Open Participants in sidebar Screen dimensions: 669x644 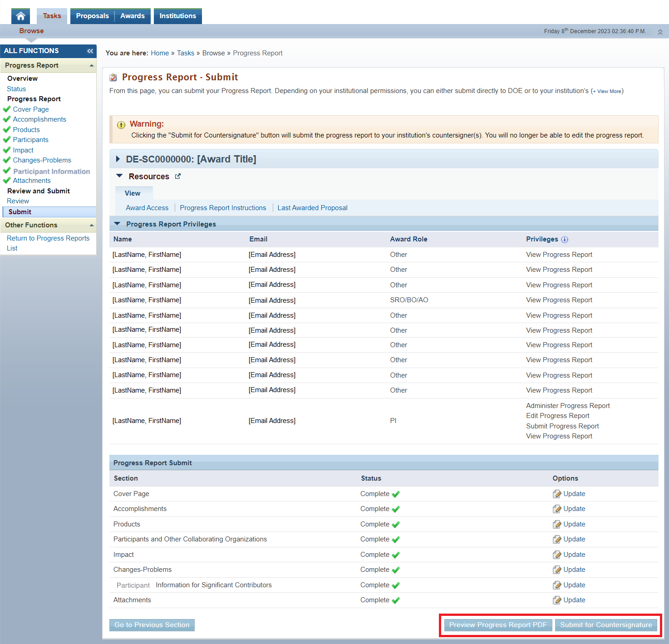pyautogui.click(x=30, y=140)
